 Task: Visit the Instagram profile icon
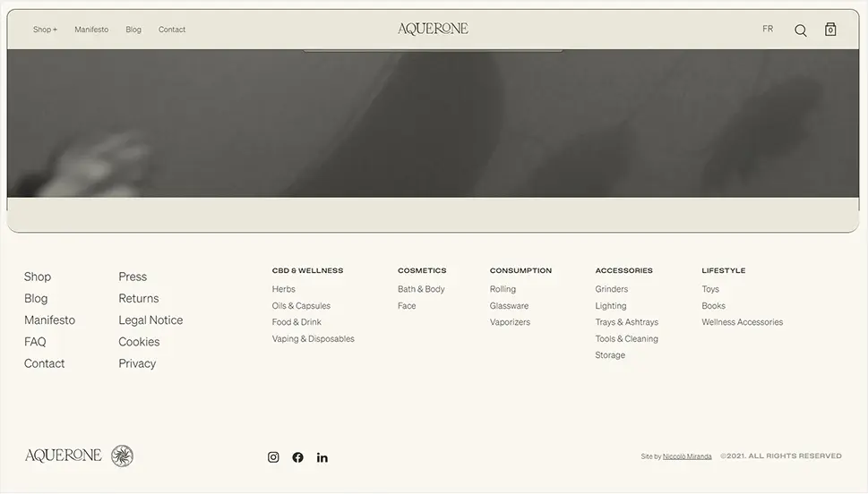pyautogui.click(x=273, y=457)
